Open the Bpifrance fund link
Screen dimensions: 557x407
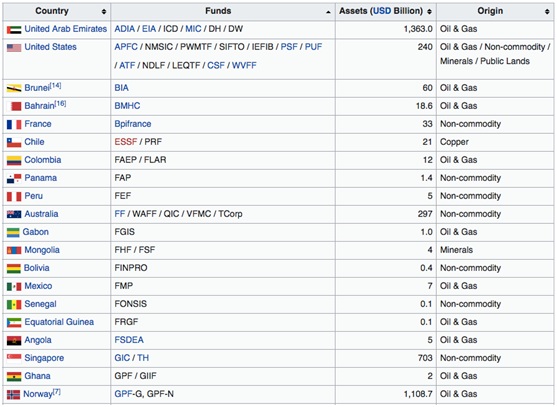pos(133,124)
